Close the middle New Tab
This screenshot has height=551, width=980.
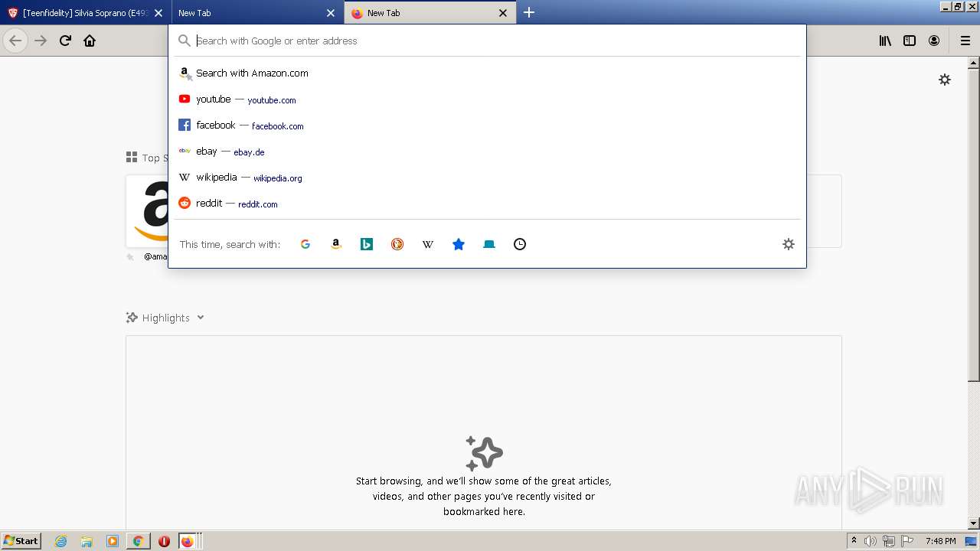[331, 13]
